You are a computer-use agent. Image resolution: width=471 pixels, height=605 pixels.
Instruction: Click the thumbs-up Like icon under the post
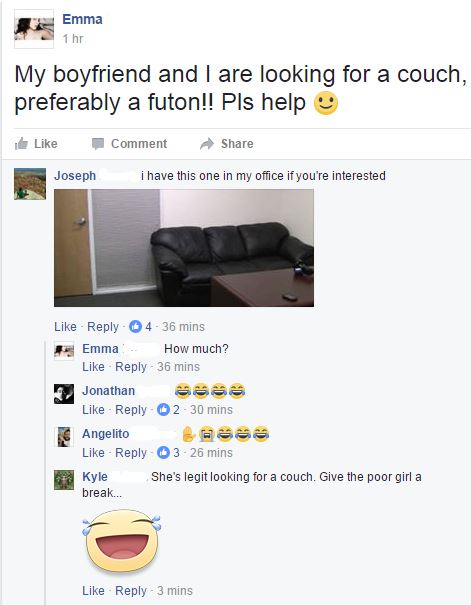tap(21, 144)
